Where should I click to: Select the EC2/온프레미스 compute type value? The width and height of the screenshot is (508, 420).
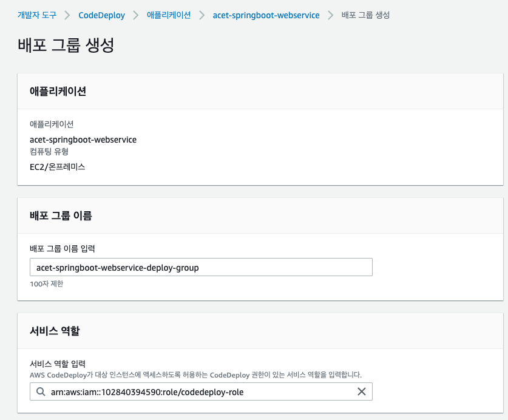pos(57,166)
